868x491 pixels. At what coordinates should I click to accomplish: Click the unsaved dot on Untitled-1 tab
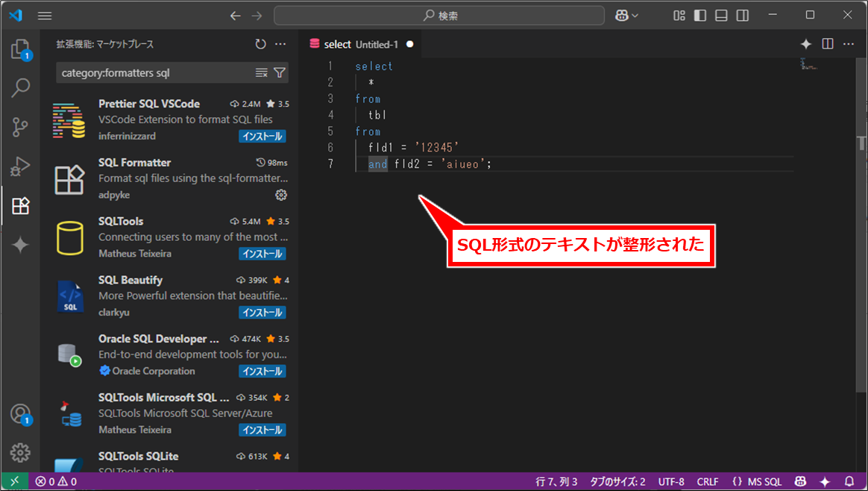click(x=409, y=44)
